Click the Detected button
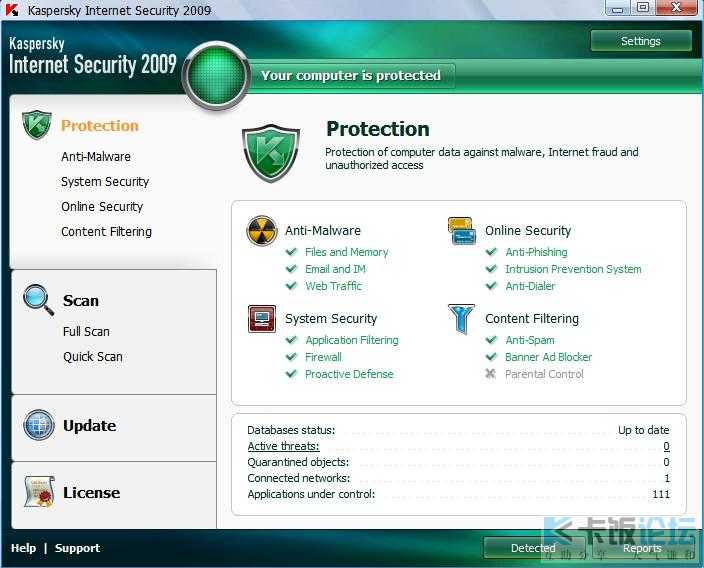The height and width of the screenshot is (568, 704). 533,548
